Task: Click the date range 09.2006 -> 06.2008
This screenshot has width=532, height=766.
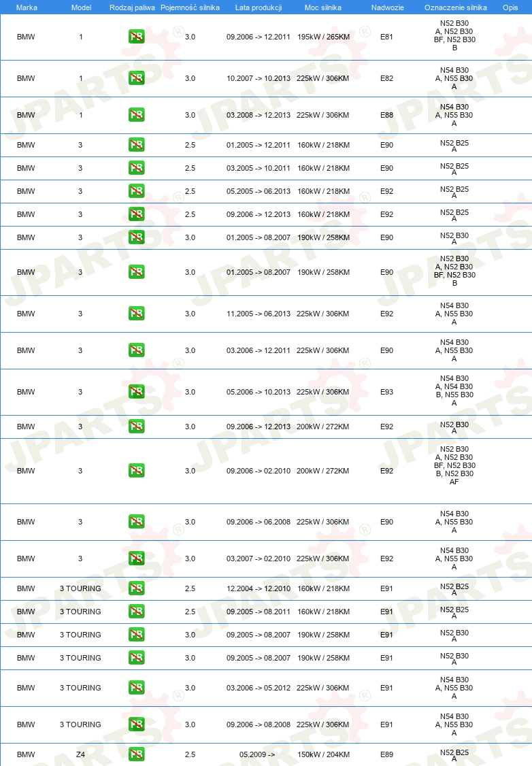Action: point(258,522)
